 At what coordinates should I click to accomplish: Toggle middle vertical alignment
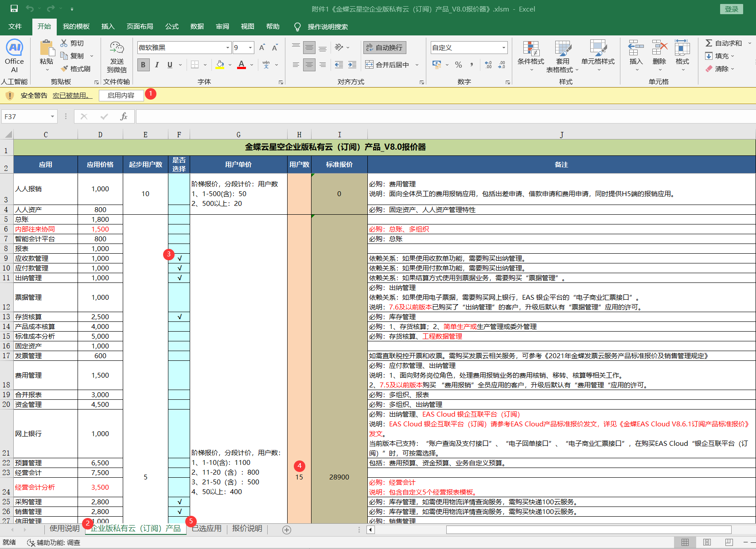click(309, 47)
